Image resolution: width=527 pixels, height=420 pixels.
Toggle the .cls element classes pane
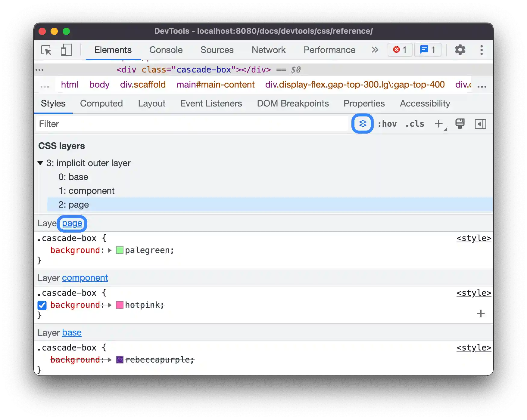pos(415,124)
